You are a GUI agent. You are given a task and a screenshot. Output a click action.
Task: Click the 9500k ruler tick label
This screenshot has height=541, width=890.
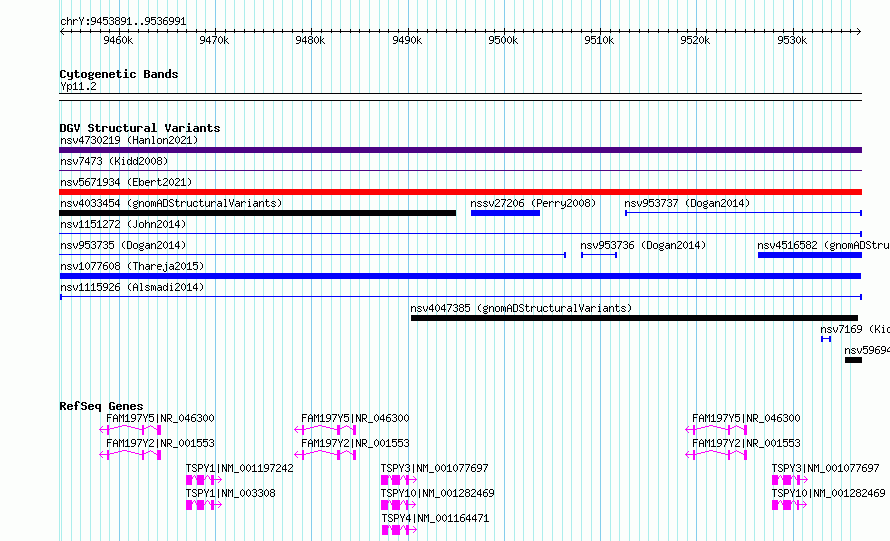point(503,40)
